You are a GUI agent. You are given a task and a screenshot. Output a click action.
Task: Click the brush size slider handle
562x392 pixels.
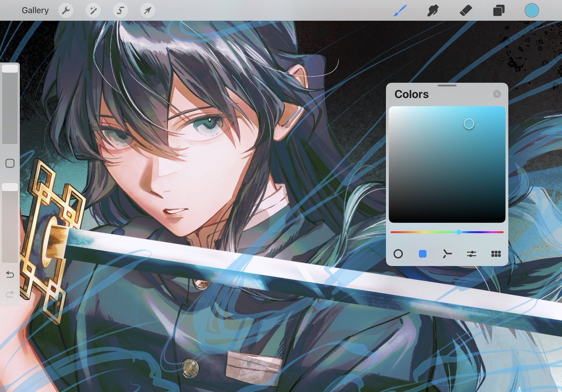[x=10, y=69]
